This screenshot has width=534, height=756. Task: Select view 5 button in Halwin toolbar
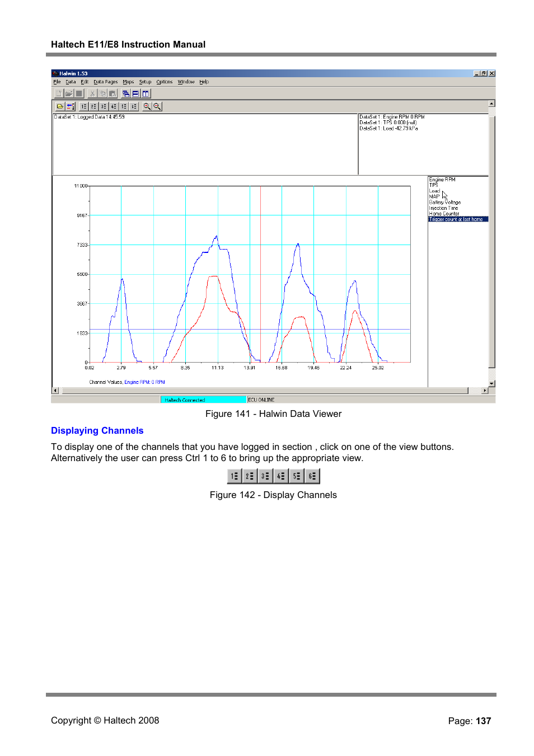124,106
